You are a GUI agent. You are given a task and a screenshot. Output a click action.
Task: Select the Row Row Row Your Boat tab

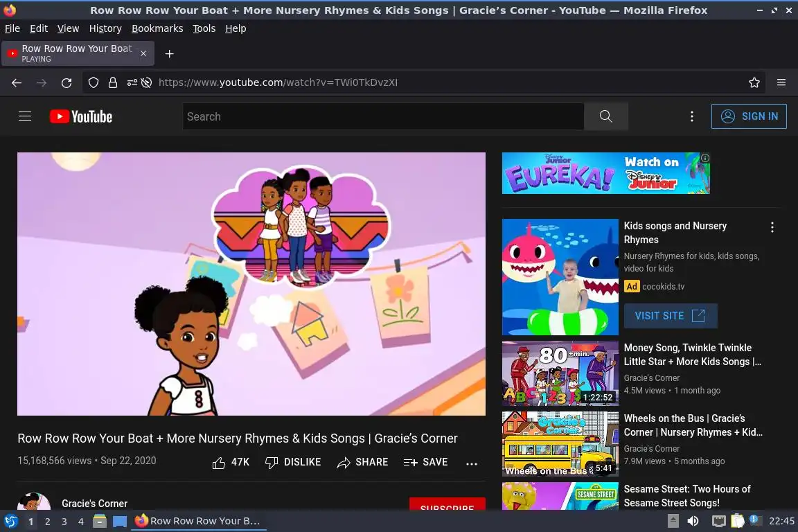pyautogui.click(x=78, y=53)
